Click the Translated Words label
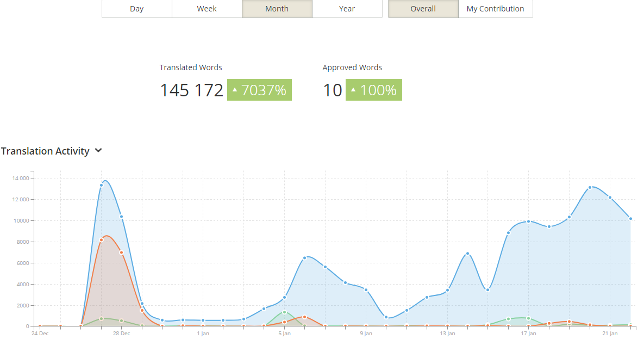Image resolution: width=644 pixels, height=339 pixels. [x=191, y=67]
